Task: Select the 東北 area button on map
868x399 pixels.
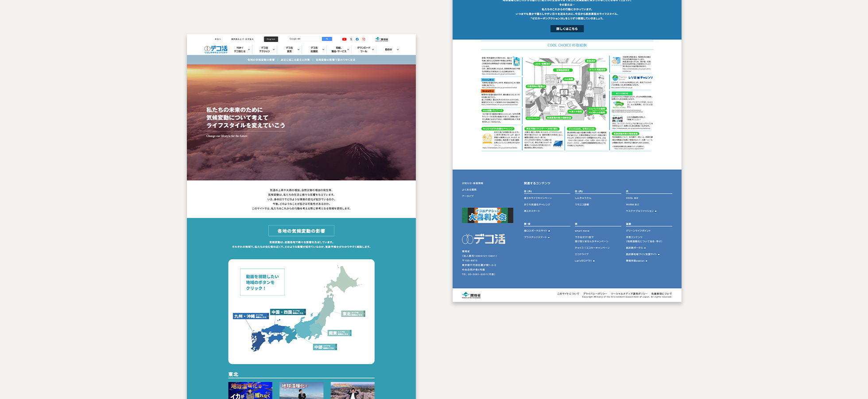Action: pos(353,314)
